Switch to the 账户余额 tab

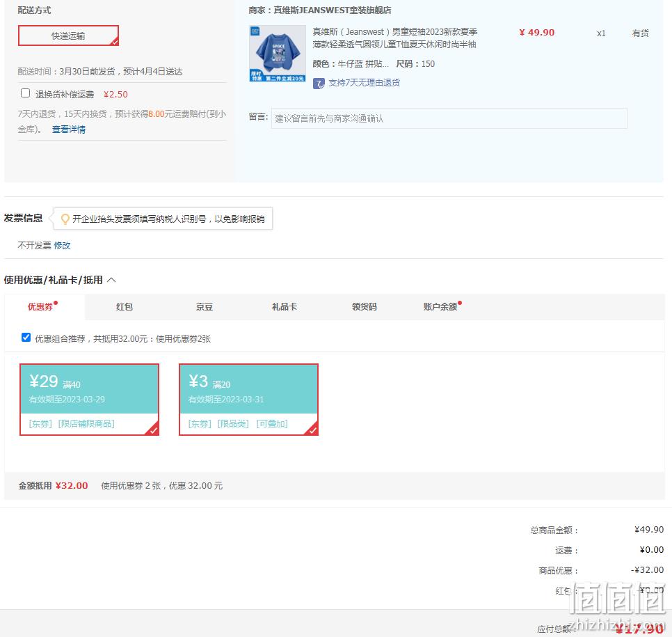point(440,307)
